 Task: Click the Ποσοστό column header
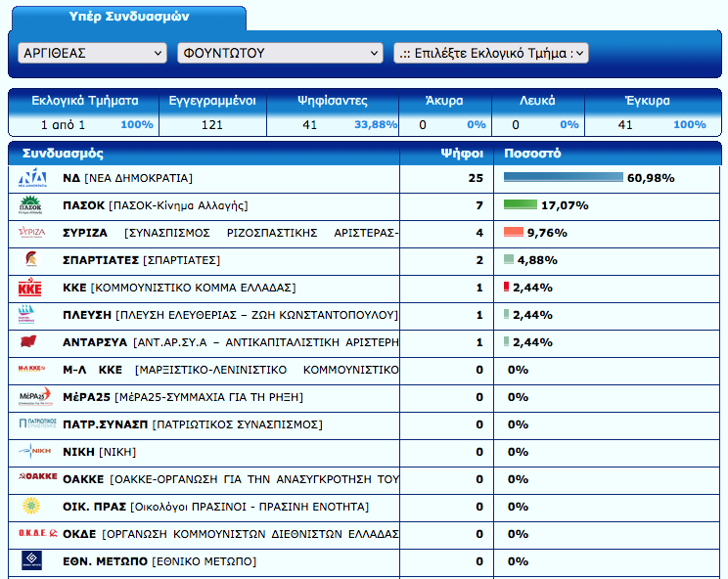click(x=532, y=154)
